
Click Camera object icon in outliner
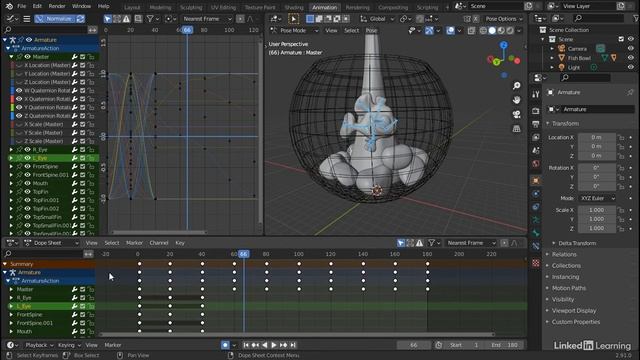pos(562,49)
